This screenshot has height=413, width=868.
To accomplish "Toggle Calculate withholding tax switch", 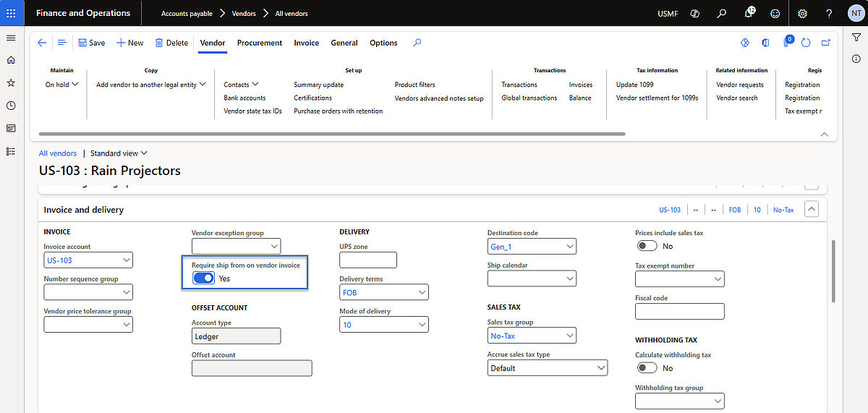I will [647, 368].
